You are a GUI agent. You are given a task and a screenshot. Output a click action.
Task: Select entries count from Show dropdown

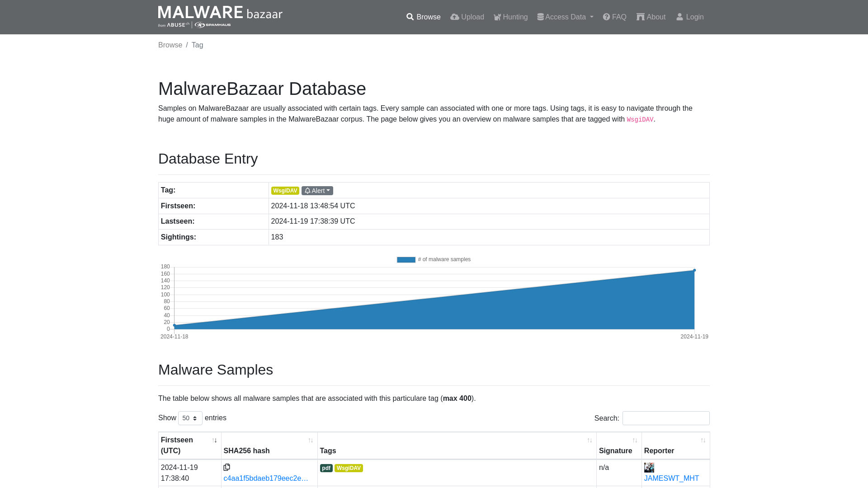190,418
